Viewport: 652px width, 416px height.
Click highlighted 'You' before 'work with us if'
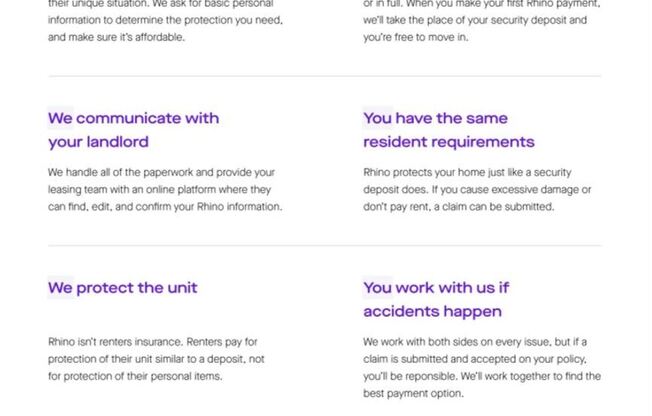(x=378, y=288)
